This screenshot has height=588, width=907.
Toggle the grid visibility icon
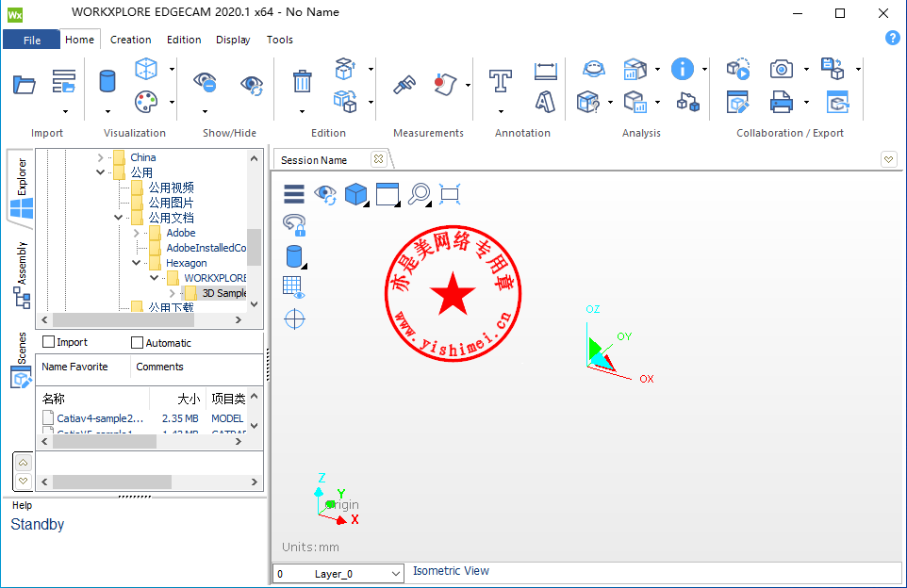(293, 287)
